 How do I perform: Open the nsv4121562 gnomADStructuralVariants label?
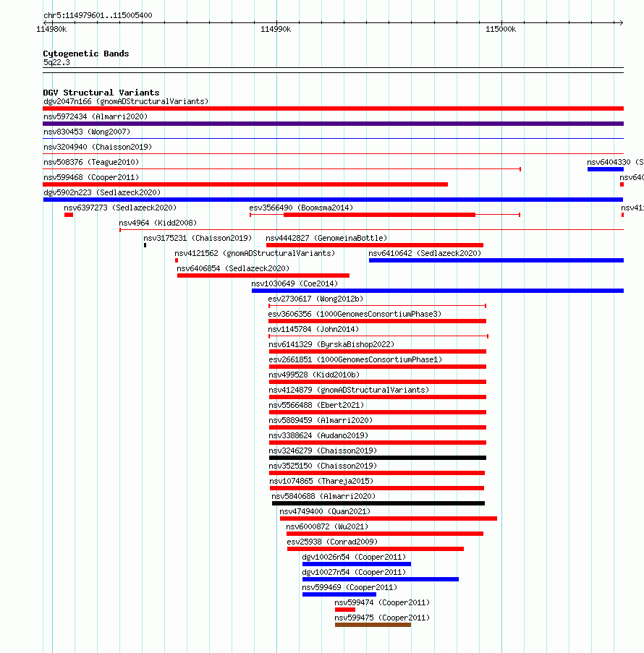[255, 253]
